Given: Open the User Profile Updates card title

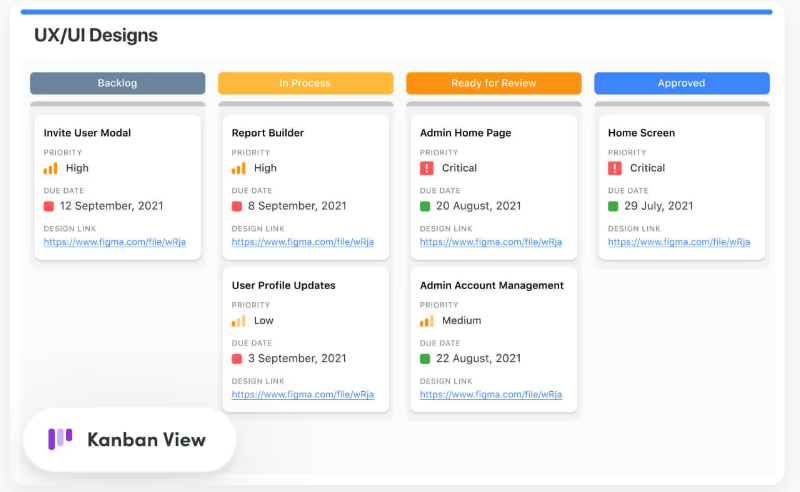Looking at the screenshot, I should (x=284, y=285).
